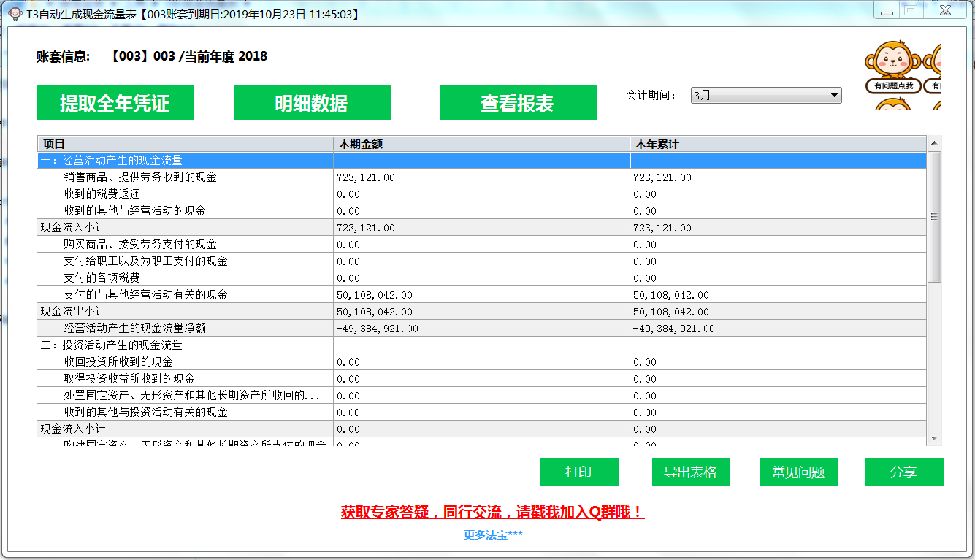Click 本年累计 50,108,042.00 in 现金流出小计 row

tap(778, 312)
